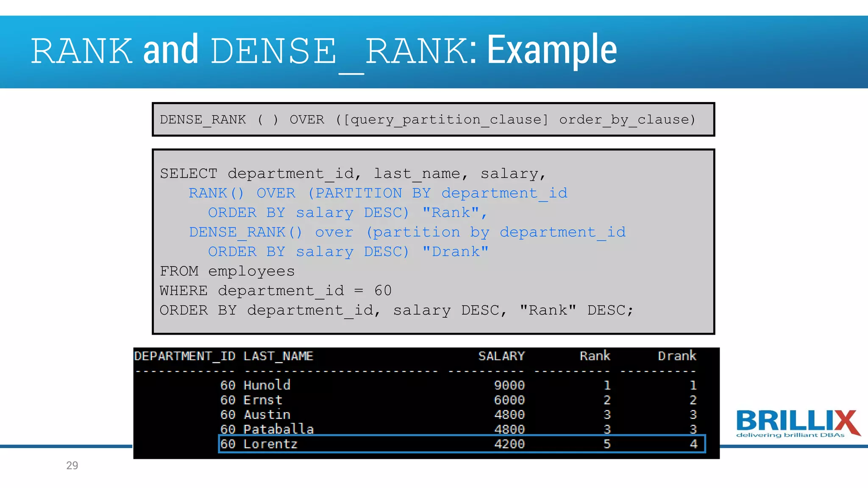Click the 'delivering brilliant DBAs' tagline

[790, 435]
